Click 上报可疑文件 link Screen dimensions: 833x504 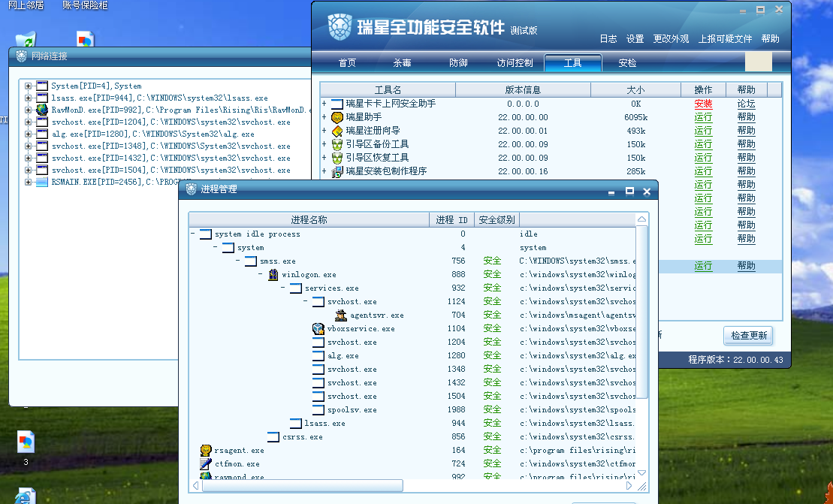[x=725, y=39]
